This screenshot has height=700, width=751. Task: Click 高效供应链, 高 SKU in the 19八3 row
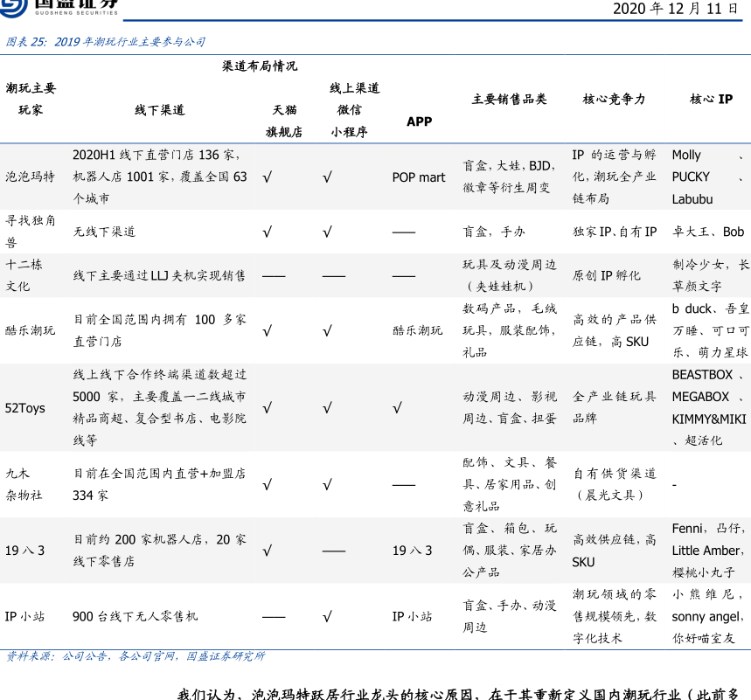click(x=614, y=551)
